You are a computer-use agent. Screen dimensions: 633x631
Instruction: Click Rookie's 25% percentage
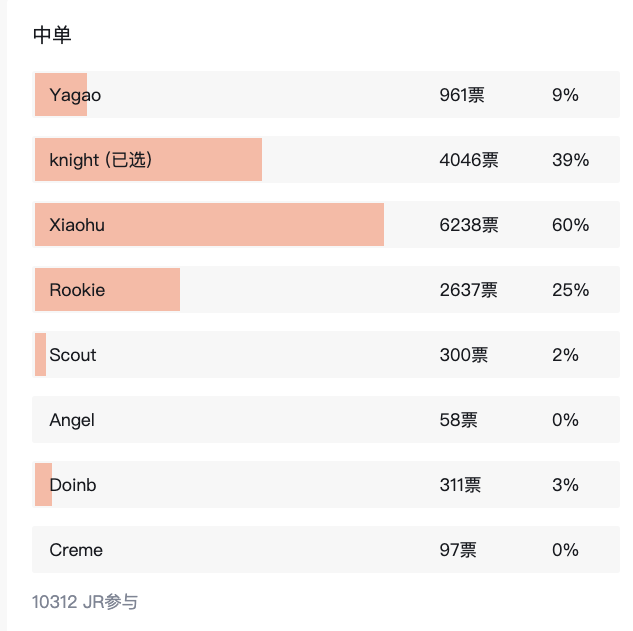[570, 290]
